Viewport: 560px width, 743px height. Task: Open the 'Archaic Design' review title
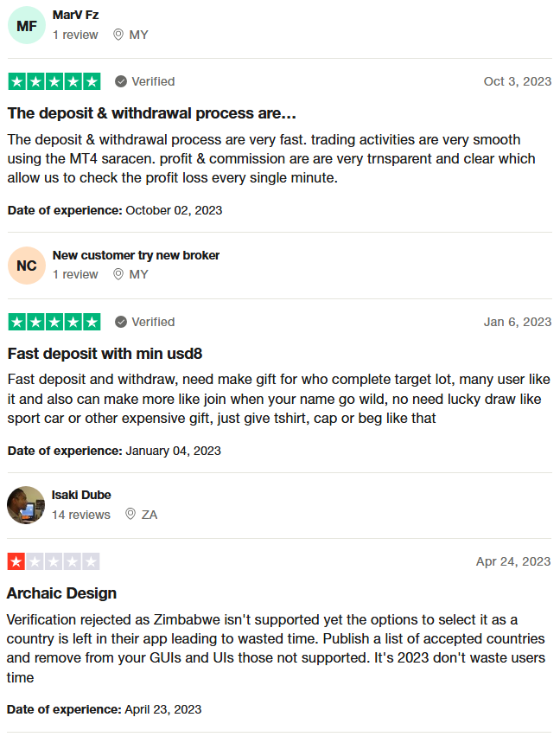tap(61, 593)
